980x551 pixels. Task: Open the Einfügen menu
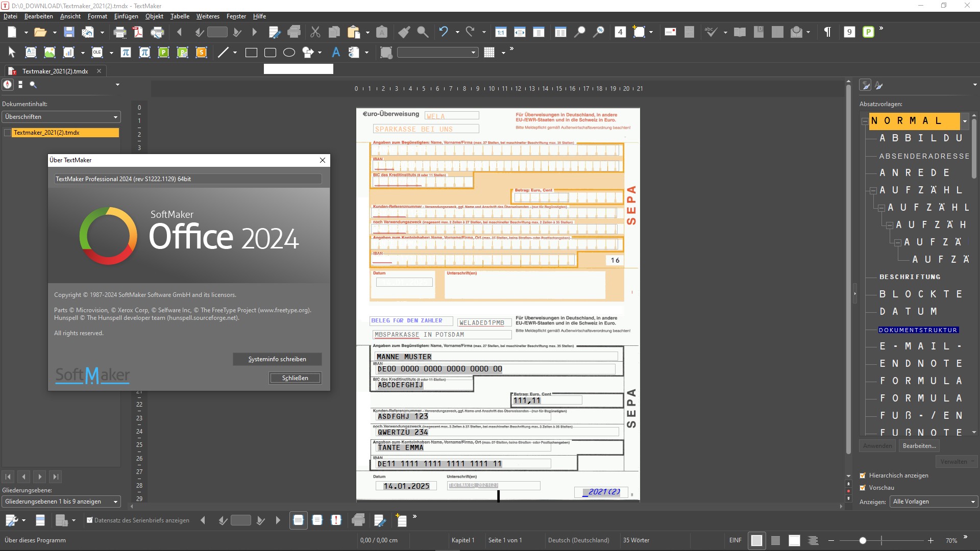126,16
